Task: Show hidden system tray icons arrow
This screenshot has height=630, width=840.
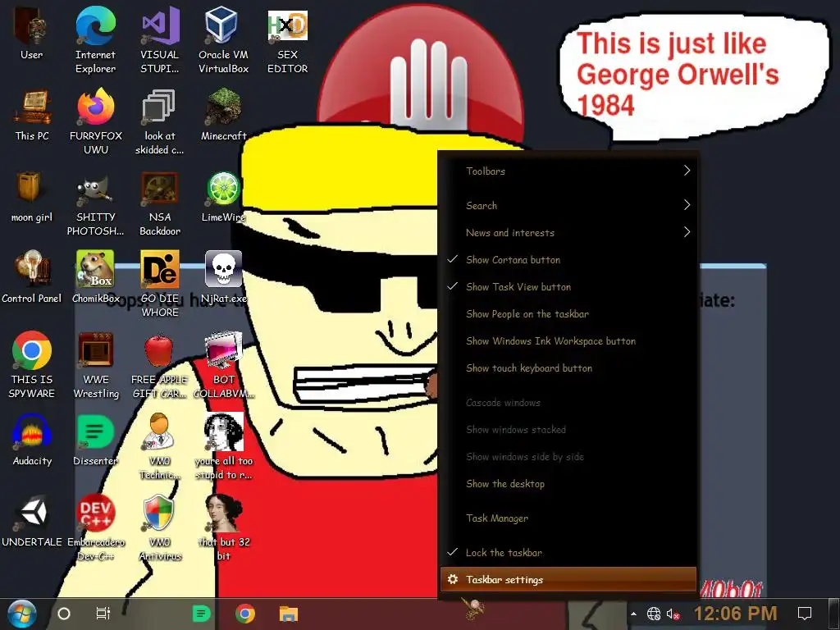Action: 633,614
